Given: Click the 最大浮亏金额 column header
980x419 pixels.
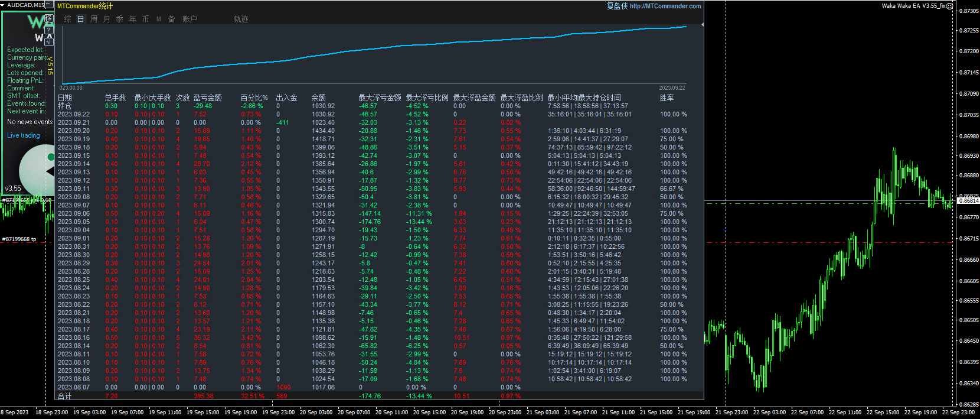Looking at the screenshot, I should point(380,98).
